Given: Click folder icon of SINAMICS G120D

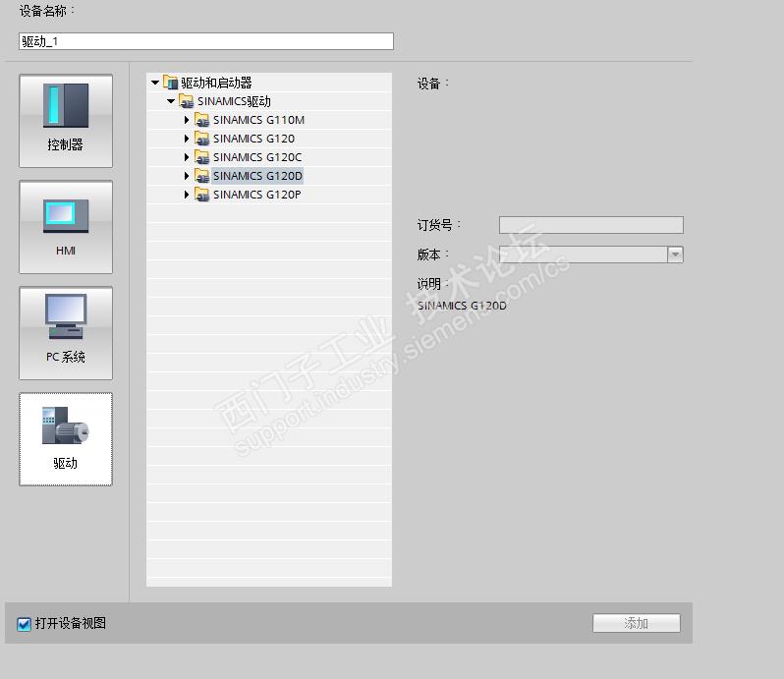Looking at the screenshot, I should click(202, 176).
